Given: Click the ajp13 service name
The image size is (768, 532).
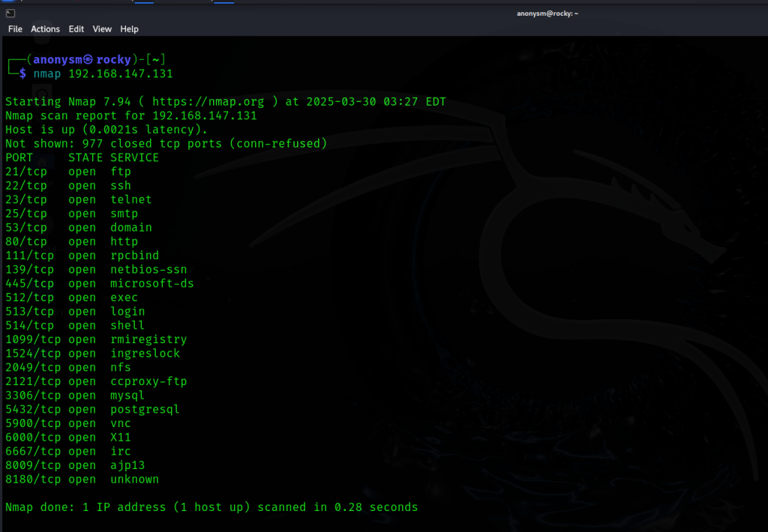Looking at the screenshot, I should pos(127,465).
